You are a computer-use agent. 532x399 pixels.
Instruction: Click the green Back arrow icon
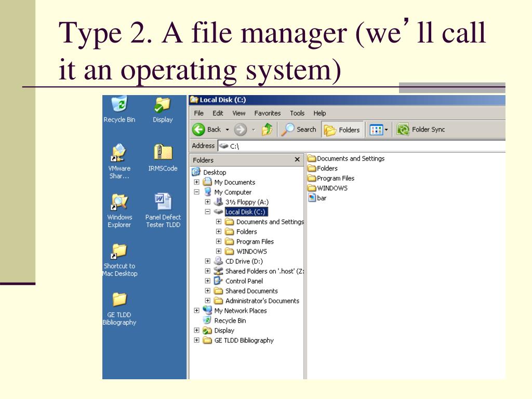(198, 129)
